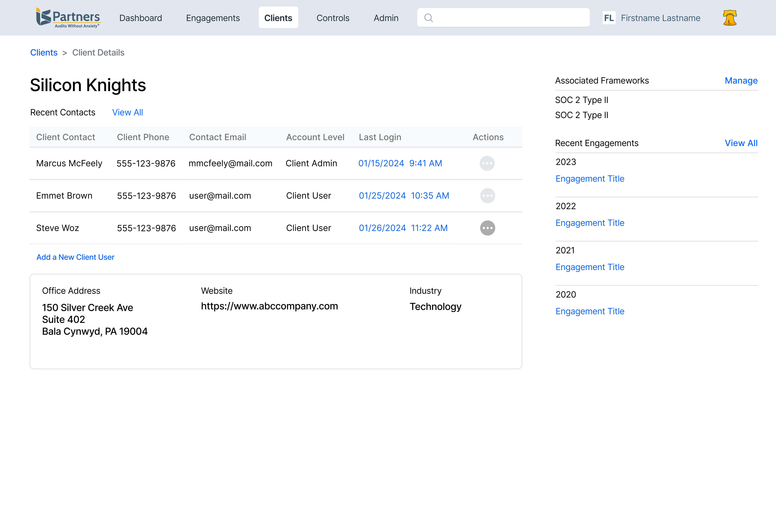Screen dimensions: 776x532
Task: Click the Silicon Knights heading
Action: click(x=88, y=85)
